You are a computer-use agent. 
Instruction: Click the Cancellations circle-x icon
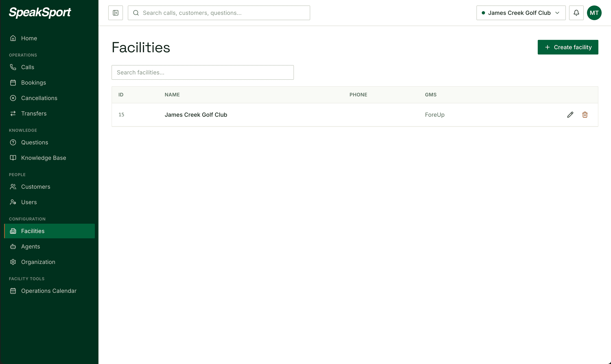tap(13, 98)
